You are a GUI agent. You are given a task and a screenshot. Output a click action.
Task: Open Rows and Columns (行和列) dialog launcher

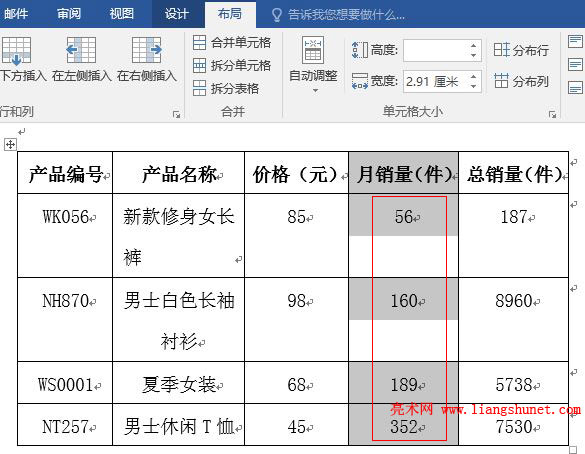[176, 114]
